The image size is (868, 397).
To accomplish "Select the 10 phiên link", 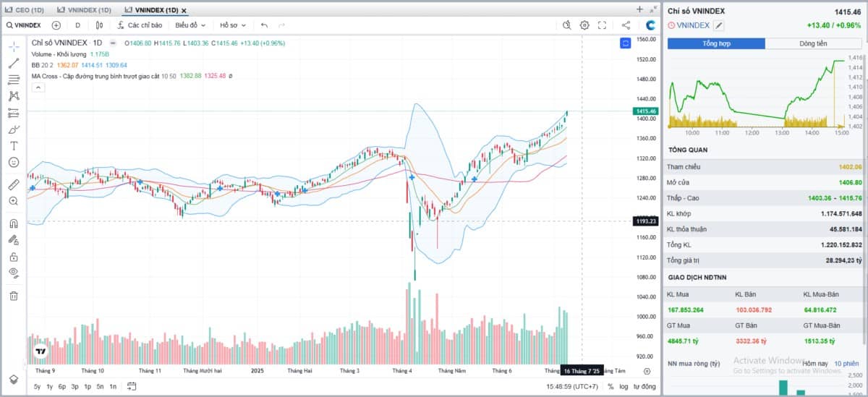I will coord(846,363).
